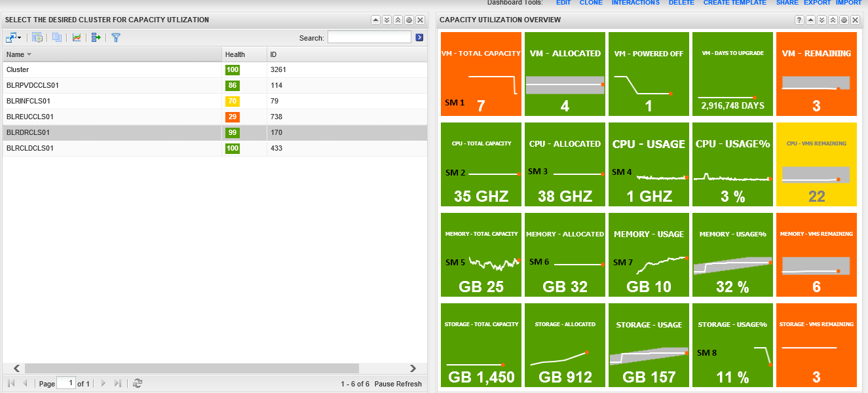Click inside the Search input field
Viewport: 868px width, 393px height.
coord(369,37)
